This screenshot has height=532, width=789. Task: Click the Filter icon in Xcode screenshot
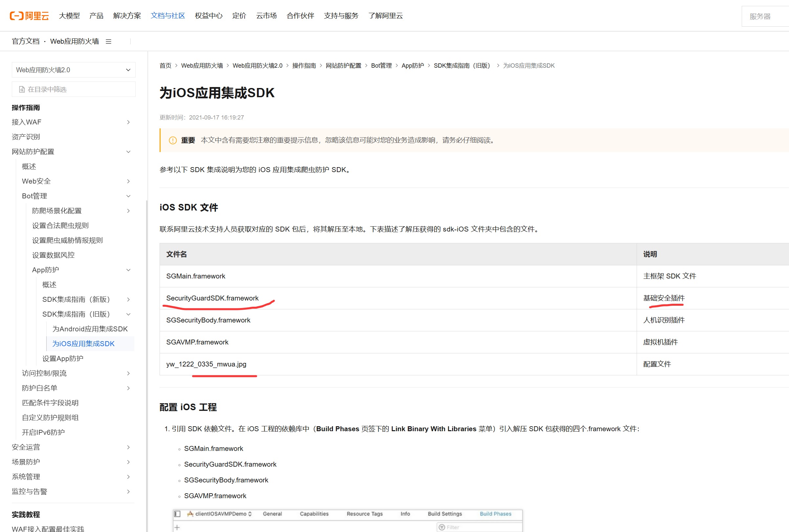point(442,527)
